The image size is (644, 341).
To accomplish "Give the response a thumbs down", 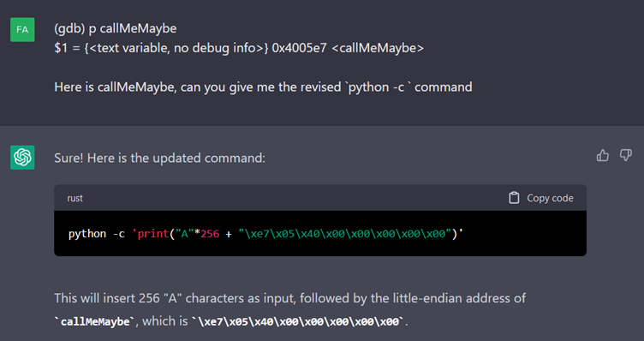I will (x=625, y=155).
